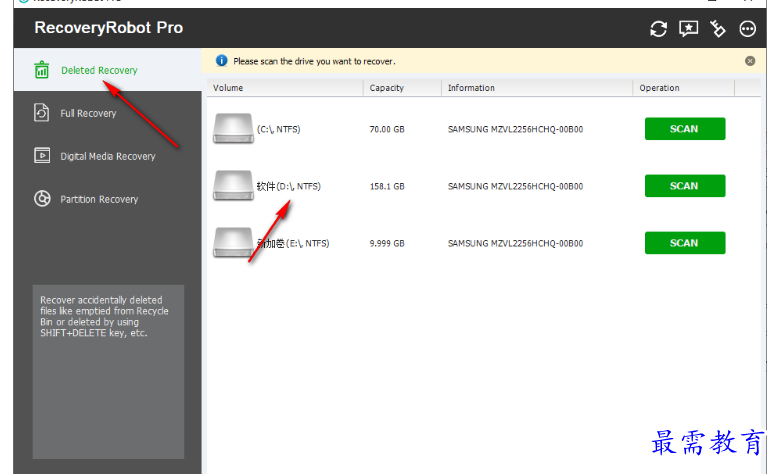Open the feedback star chat icon
Image resolution: width=773 pixels, height=474 pixels.
(x=688, y=29)
